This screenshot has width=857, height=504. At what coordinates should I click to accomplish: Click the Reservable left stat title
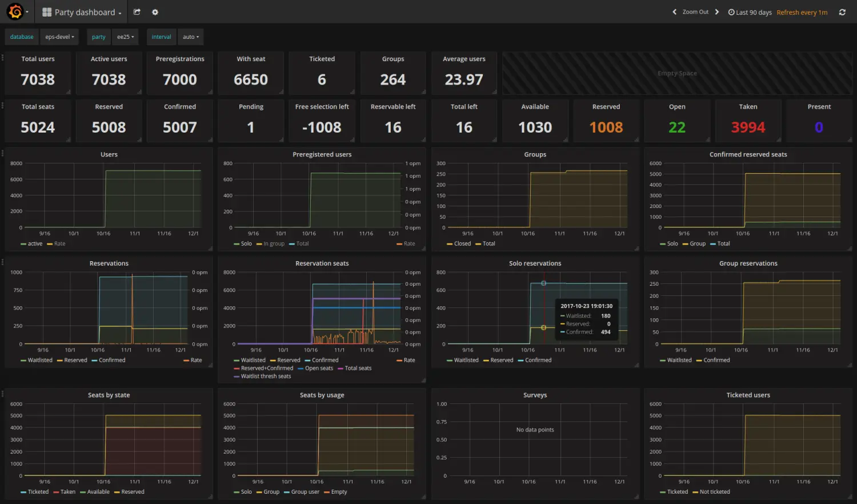(x=393, y=107)
